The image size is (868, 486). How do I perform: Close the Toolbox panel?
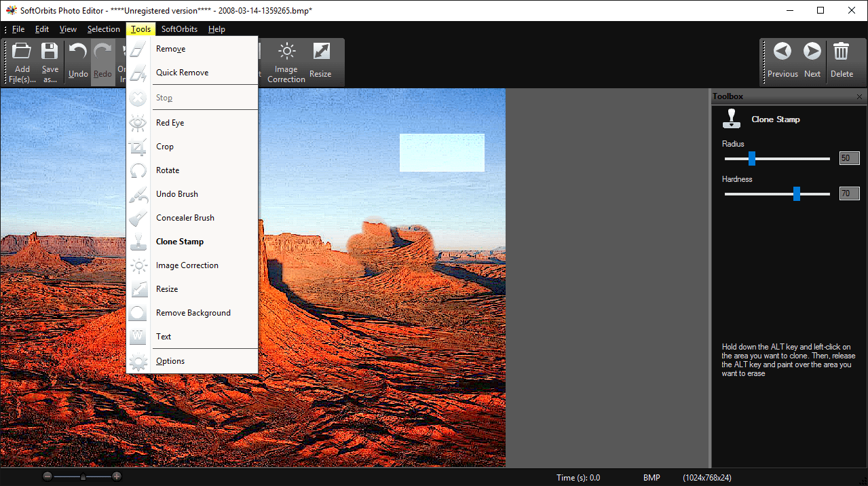[x=858, y=96]
